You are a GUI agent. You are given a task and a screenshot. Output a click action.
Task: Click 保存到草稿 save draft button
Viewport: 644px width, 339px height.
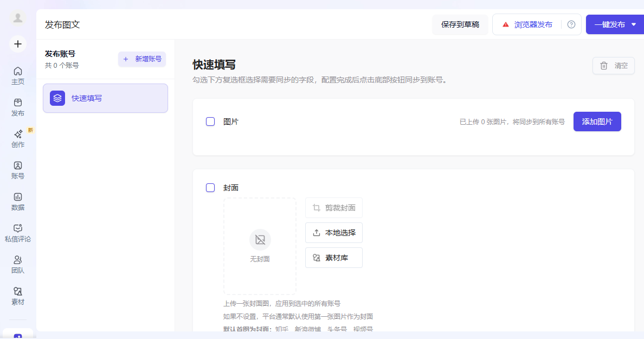coord(460,24)
